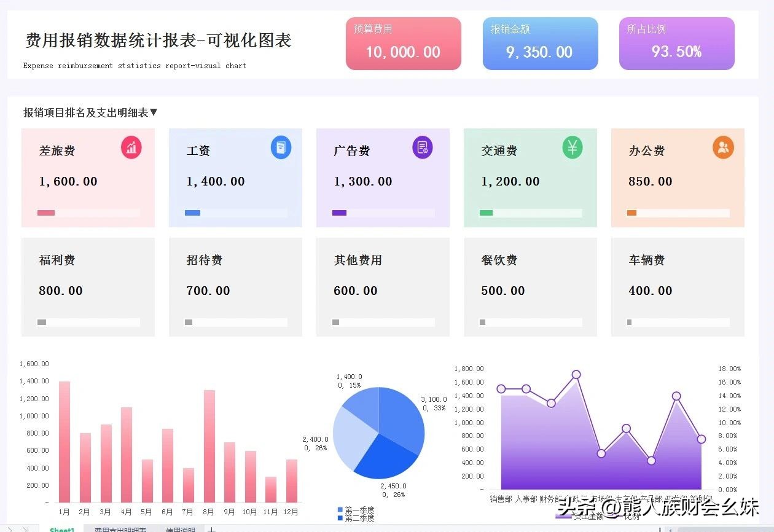Click the red chart icon on 差旅费 card

point(131,147)
